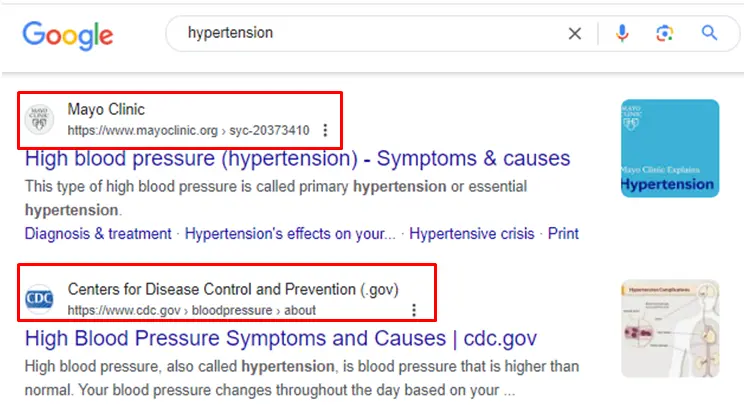744x405 pixels.
Task: Click the cdc.gov bloodpressure URL breadcrumb
Action: [x=192, y=310]
